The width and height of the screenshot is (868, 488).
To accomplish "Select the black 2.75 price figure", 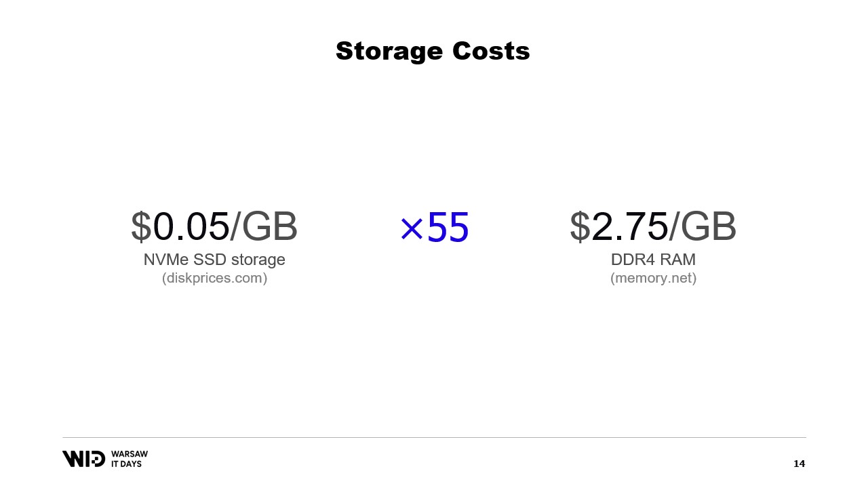I will point(630,226).
